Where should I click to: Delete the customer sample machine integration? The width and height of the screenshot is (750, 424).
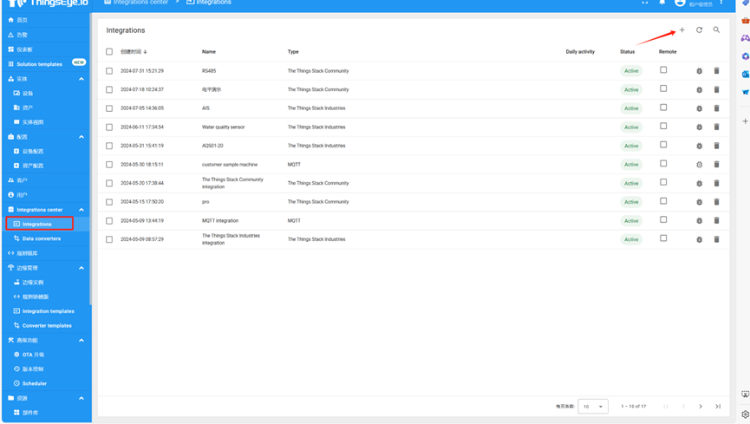tap(717, 164)
